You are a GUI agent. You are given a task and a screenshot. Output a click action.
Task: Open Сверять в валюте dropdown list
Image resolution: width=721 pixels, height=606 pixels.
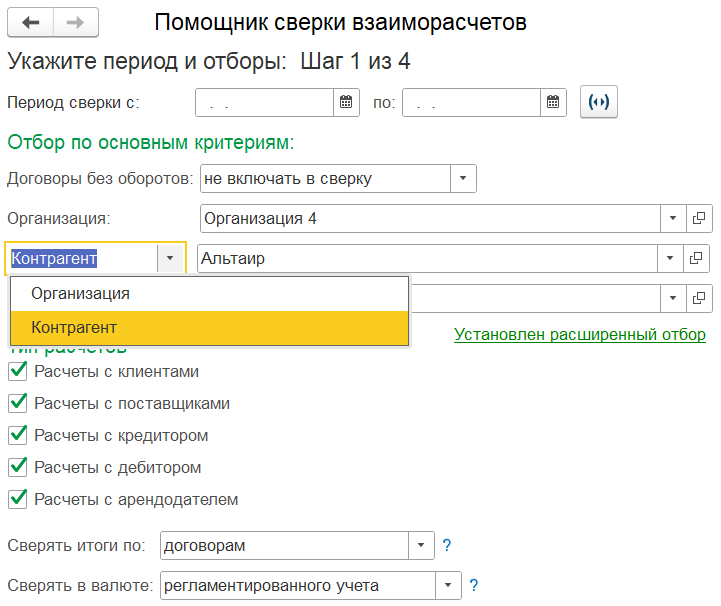(448, 586)
